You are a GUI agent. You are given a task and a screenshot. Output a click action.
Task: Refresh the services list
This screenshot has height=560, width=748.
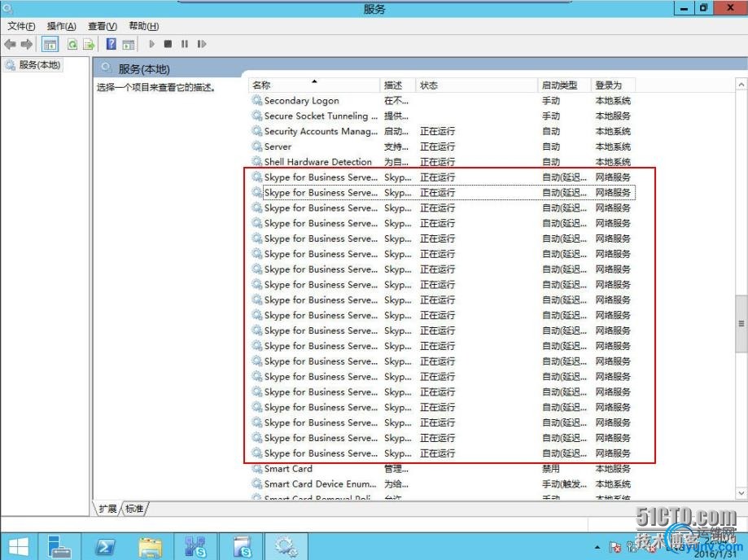pos(72,45)
